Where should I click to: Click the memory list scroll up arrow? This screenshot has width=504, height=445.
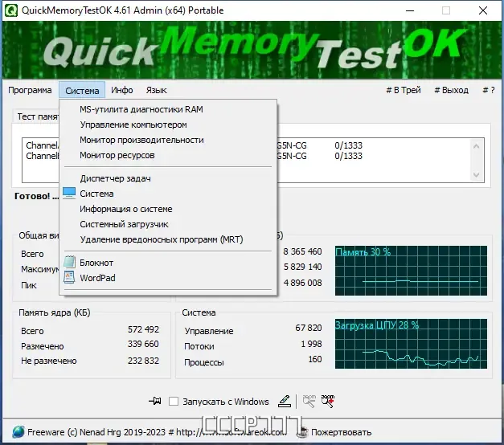pos(477,146)
